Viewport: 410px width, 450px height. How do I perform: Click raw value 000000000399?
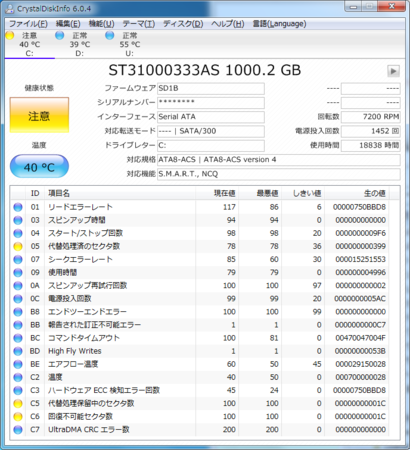tap(360, 246)
